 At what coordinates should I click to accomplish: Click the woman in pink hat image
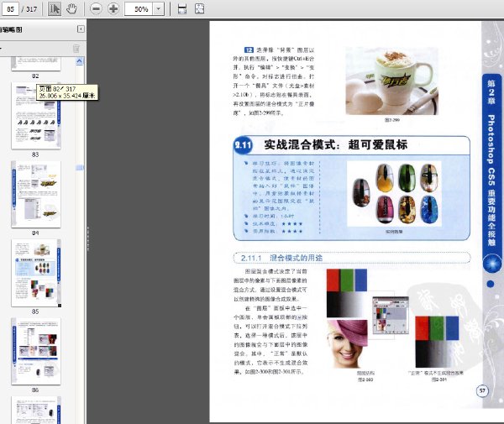[347, 344]
